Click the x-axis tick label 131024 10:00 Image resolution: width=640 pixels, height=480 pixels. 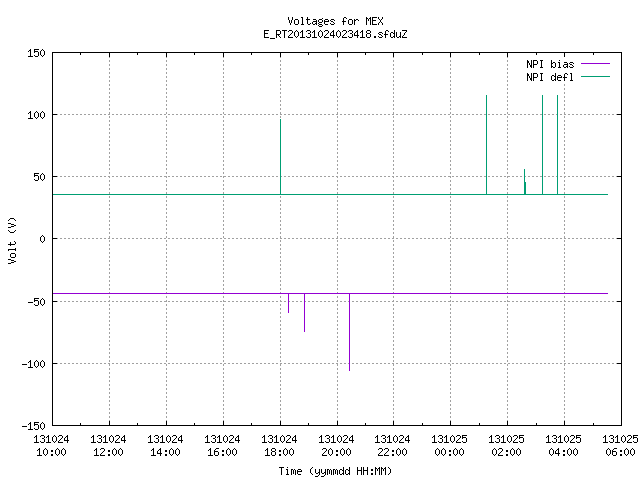coord(51,446)
